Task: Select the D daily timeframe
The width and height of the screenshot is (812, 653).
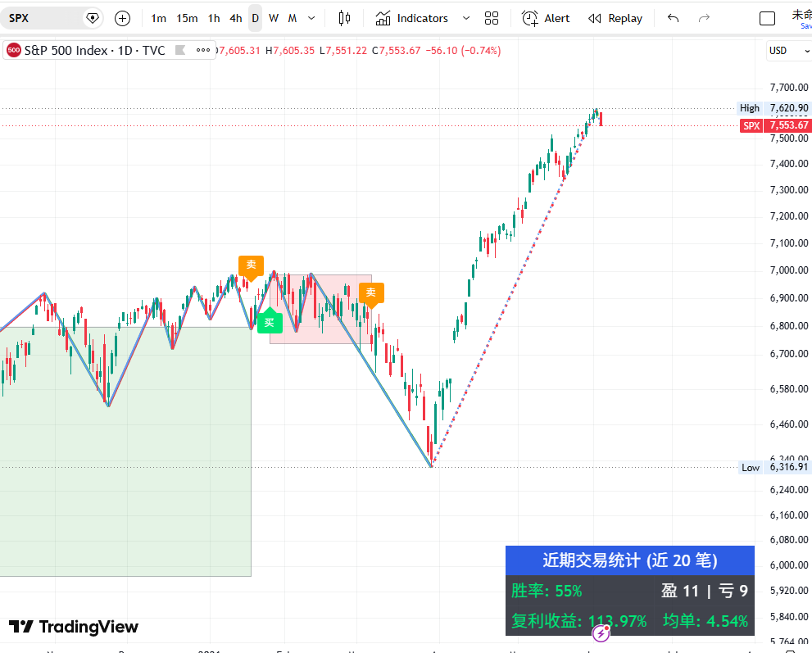Action: point(256,18)
